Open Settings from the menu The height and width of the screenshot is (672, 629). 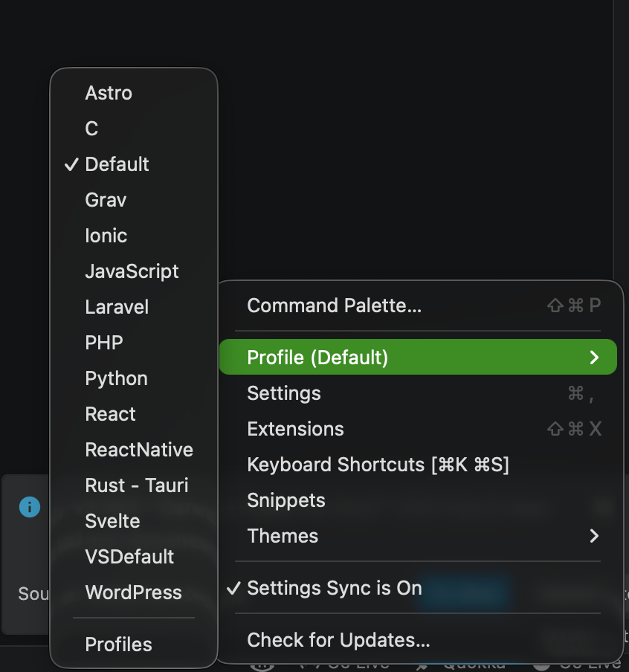(283, 393)
